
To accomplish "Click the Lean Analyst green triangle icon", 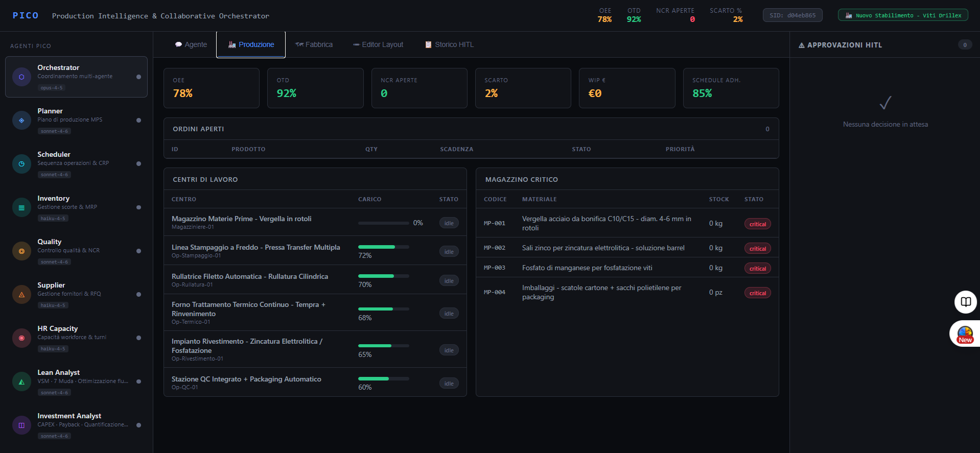I will pos(21,382).
